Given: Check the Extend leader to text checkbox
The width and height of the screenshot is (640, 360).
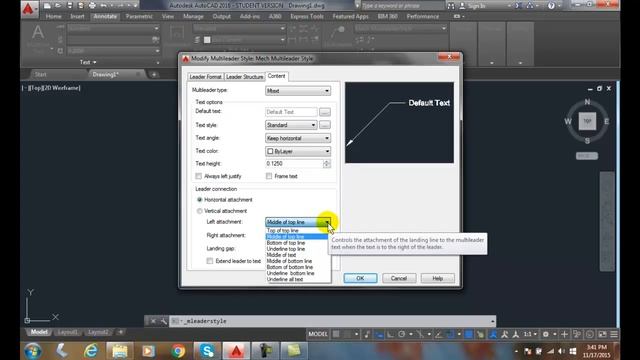Looking at the screenshot, I should pos(210,261).
